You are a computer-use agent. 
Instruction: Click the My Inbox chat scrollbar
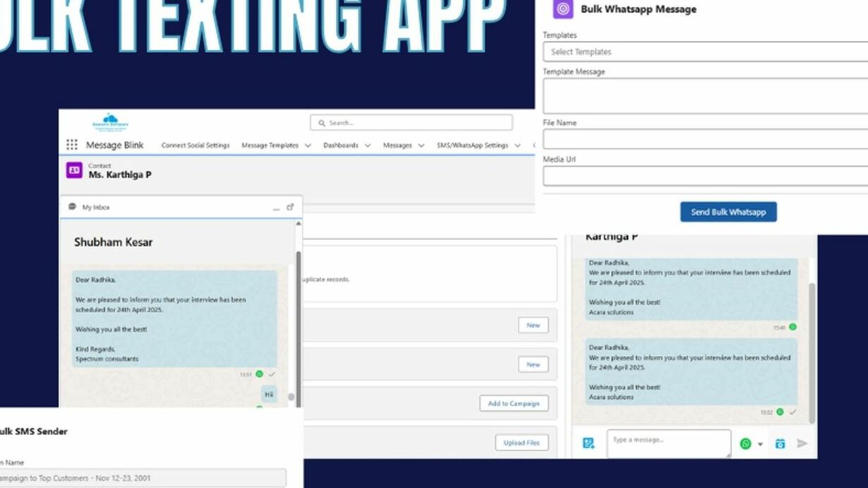[x=299, y=318]
